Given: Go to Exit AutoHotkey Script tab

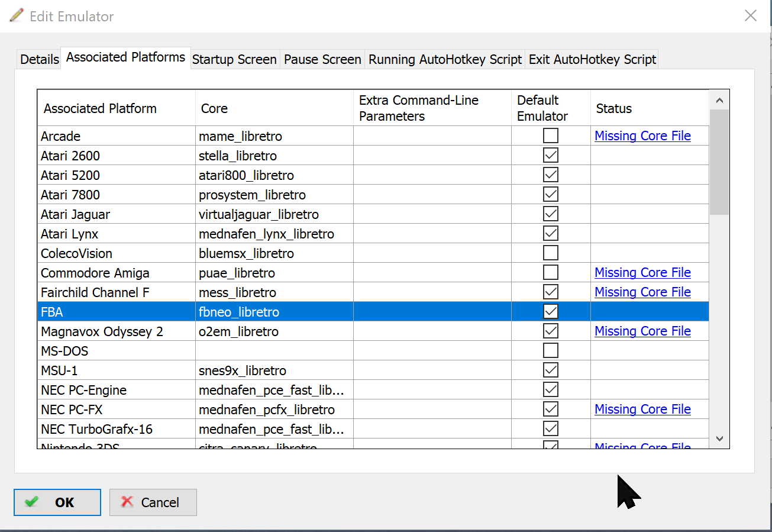Looking at the screenshot, I should (592, 59).
